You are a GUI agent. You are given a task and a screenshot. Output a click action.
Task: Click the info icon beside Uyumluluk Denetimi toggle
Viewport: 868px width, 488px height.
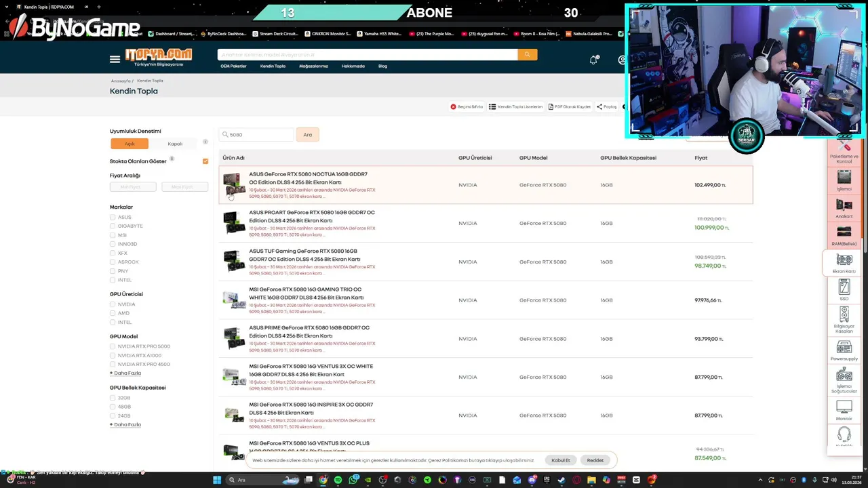tap(205, 142)
